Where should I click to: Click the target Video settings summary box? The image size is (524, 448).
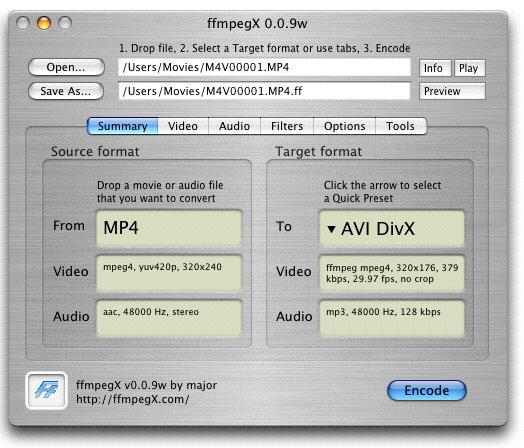point(392,273)
